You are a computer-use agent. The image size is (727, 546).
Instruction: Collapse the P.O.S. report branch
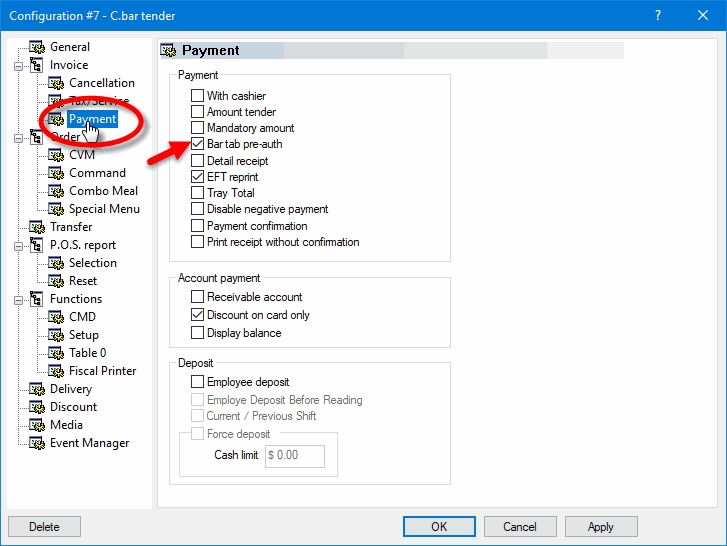[18, 245]
